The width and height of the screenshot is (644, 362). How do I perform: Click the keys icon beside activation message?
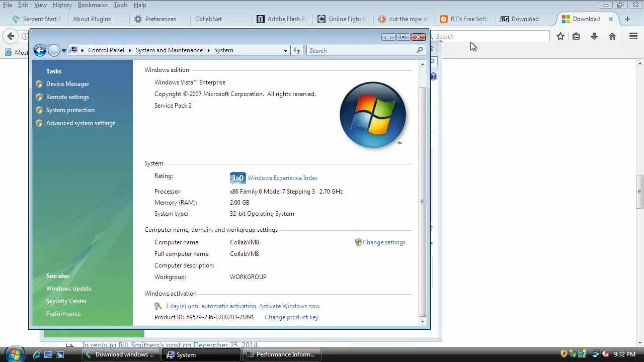point(158,306)
